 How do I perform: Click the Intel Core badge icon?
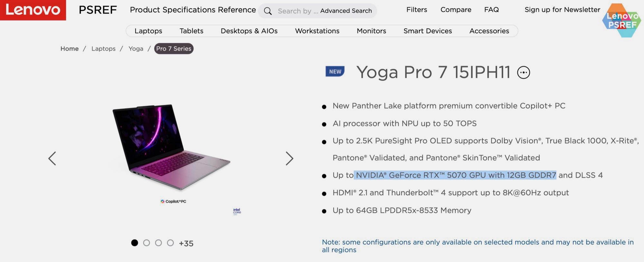pos(237,211)
